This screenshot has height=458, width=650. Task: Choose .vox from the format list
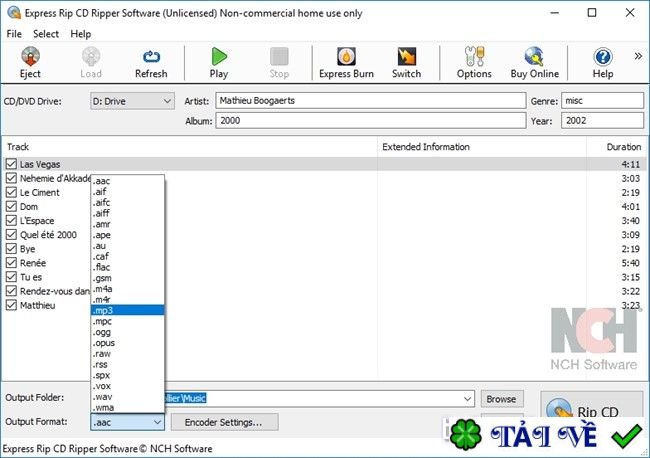pyautogui.click(x=127, y=386)
